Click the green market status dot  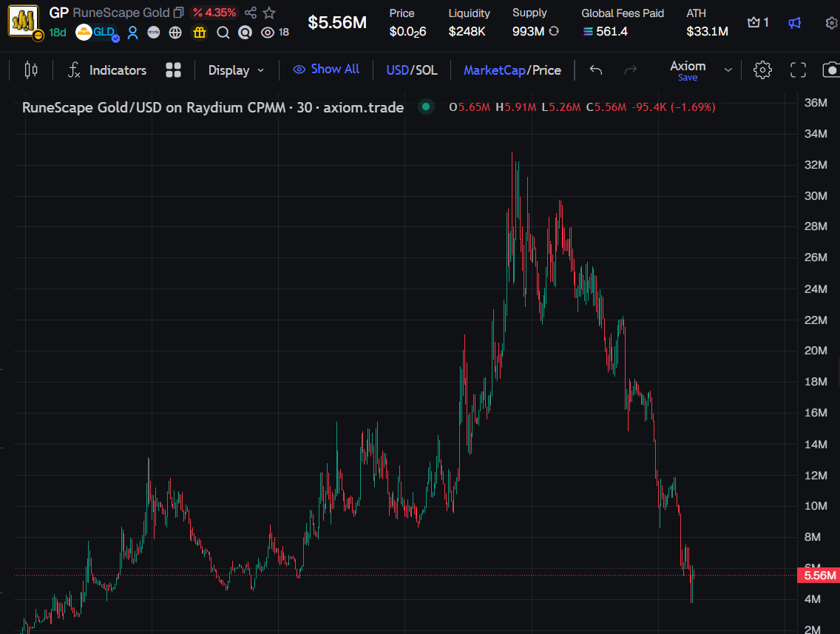[426, 107]
